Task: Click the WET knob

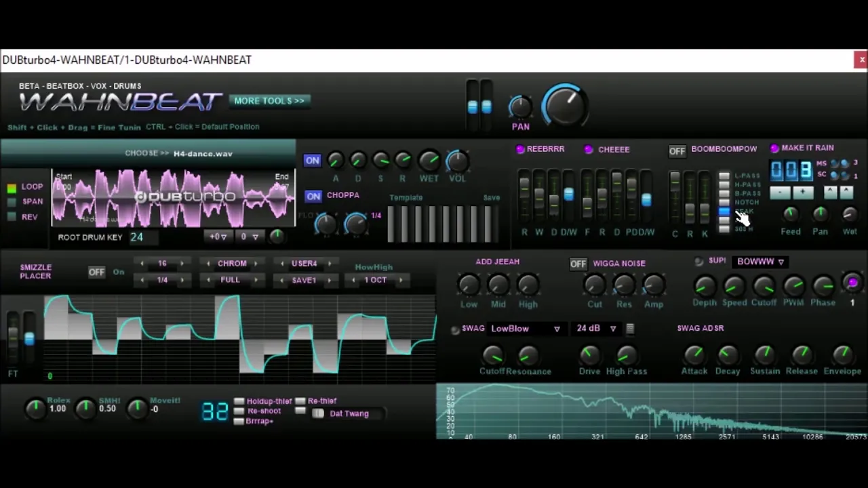Action: pos(429,161)
